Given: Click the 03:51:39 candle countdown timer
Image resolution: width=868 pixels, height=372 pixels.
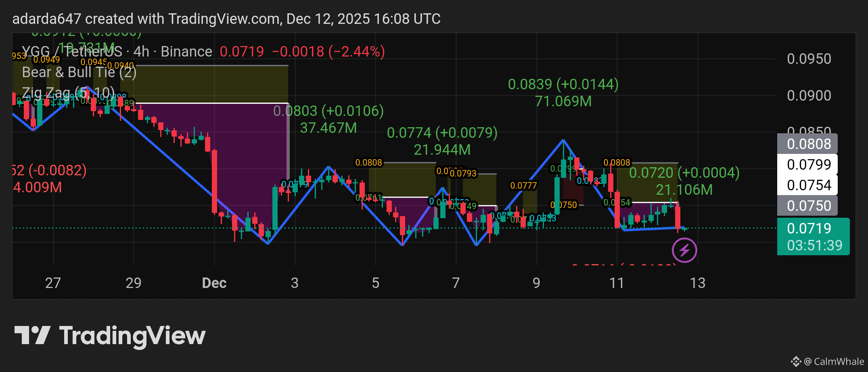Looking at the screenshot, I should 814,246.
